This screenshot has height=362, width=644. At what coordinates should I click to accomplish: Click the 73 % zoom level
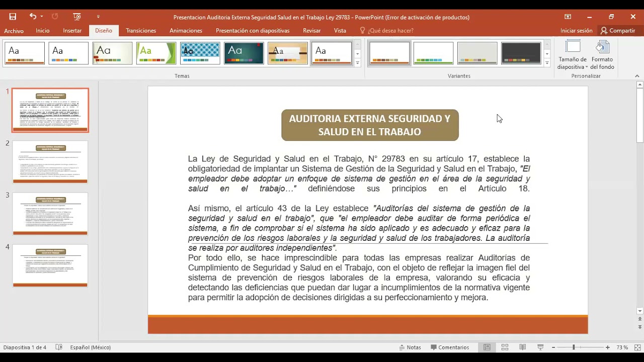pyautogui.click(x=622, y=347)
